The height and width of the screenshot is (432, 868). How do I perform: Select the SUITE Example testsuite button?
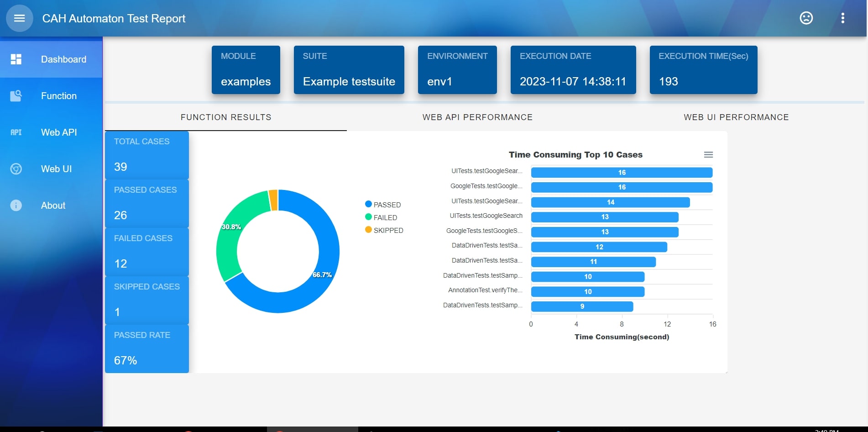[349, 69]
